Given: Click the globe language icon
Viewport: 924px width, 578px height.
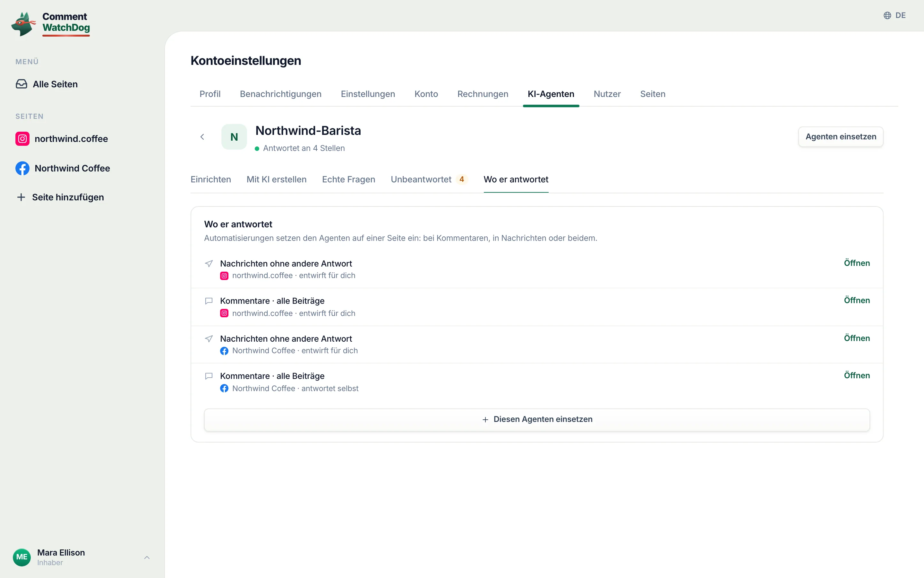Looking at the screenshot, I should [x=887, y=15].
